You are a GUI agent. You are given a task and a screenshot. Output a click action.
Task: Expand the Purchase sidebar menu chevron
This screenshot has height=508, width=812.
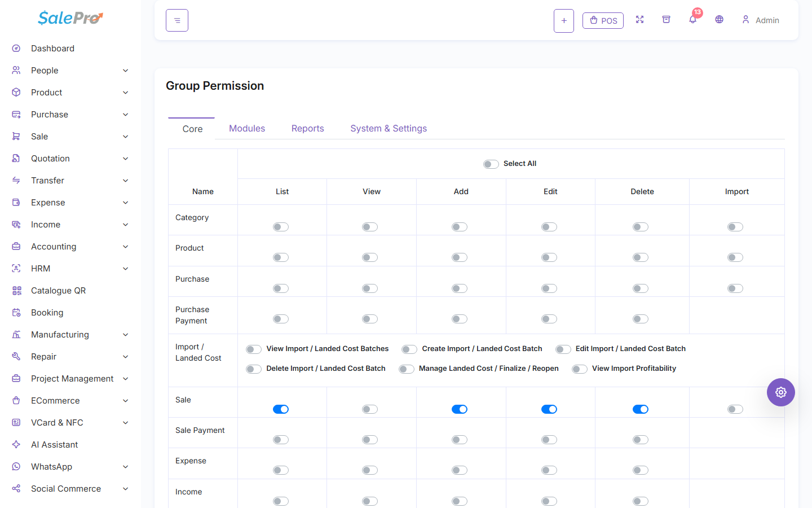tap(126, 115)
